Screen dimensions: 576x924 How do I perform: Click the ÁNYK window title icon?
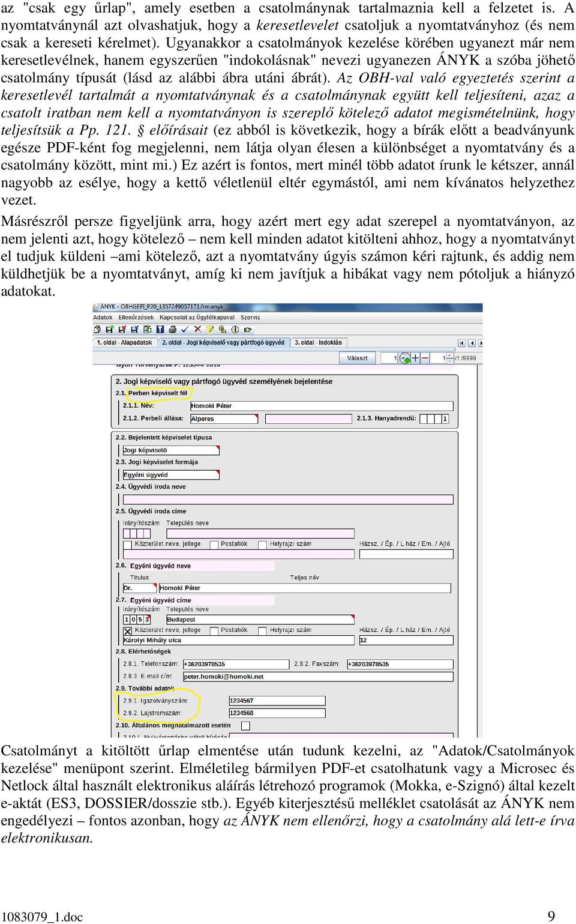(x=95, y=307)
